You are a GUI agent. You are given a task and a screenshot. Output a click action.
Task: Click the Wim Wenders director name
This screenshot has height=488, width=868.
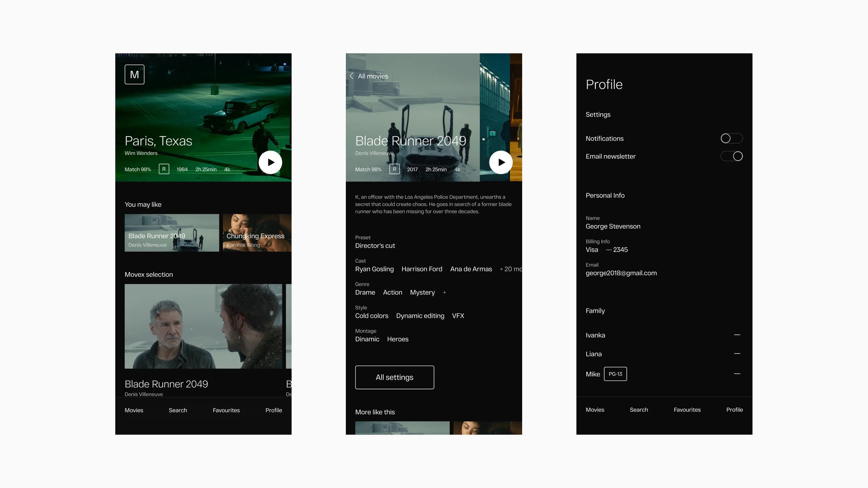(141, 153)
